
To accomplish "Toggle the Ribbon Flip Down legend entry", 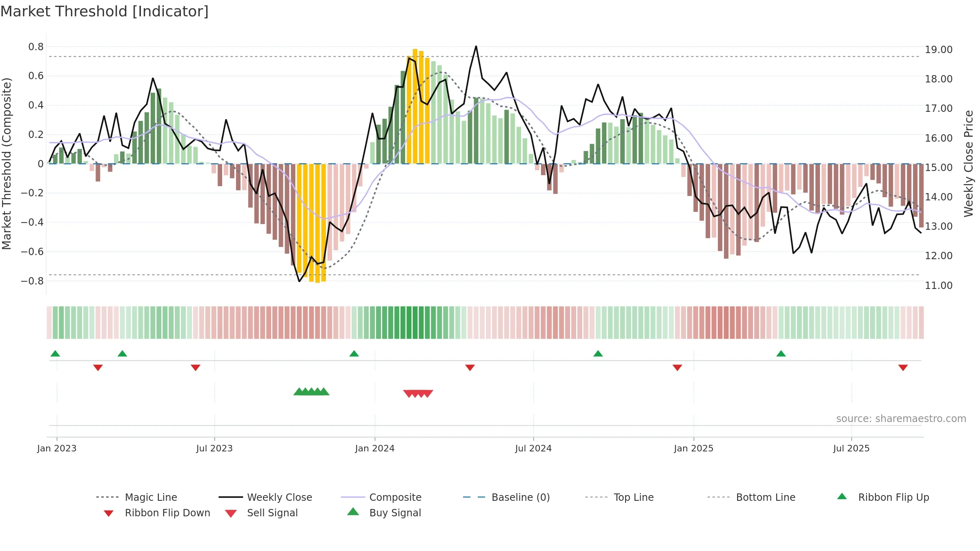I will tap(157, 513).
